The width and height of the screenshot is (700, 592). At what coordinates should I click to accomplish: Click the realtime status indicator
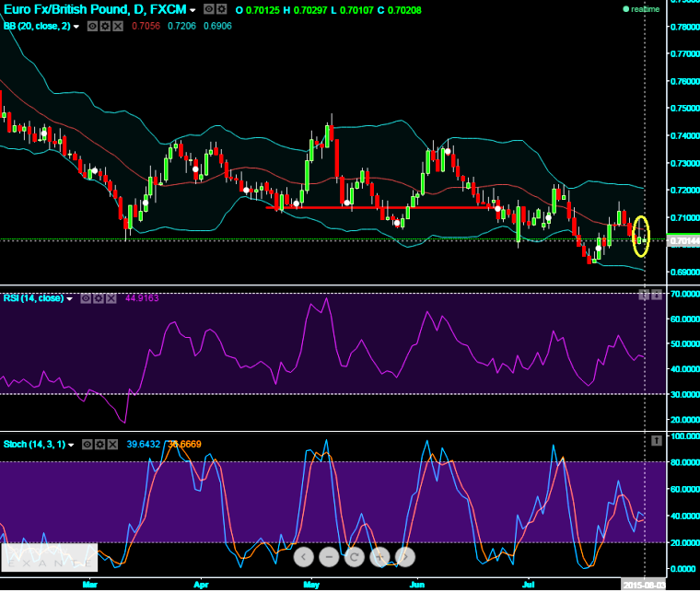click(641, 9)
